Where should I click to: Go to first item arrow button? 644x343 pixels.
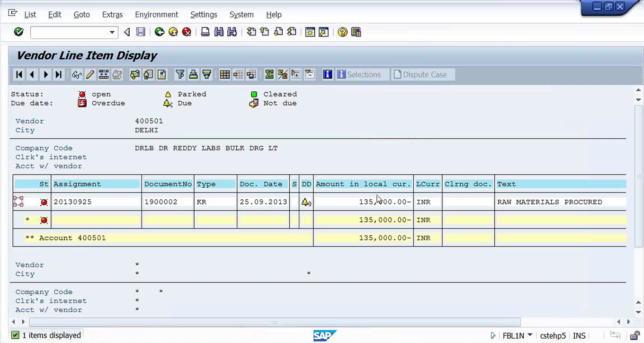[x=19, y=74]
